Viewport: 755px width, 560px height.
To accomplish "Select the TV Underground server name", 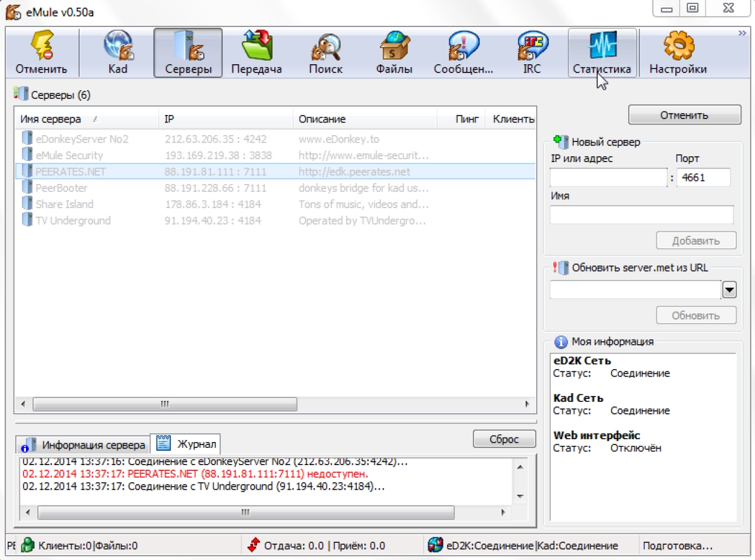I will pos(73,220).
